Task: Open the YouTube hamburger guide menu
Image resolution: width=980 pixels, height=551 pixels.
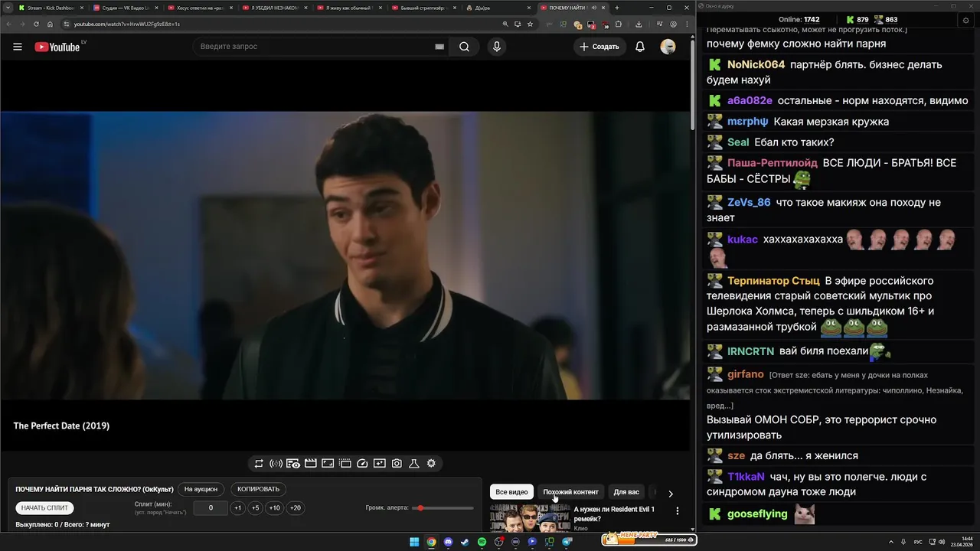Action: coord(17,47)
